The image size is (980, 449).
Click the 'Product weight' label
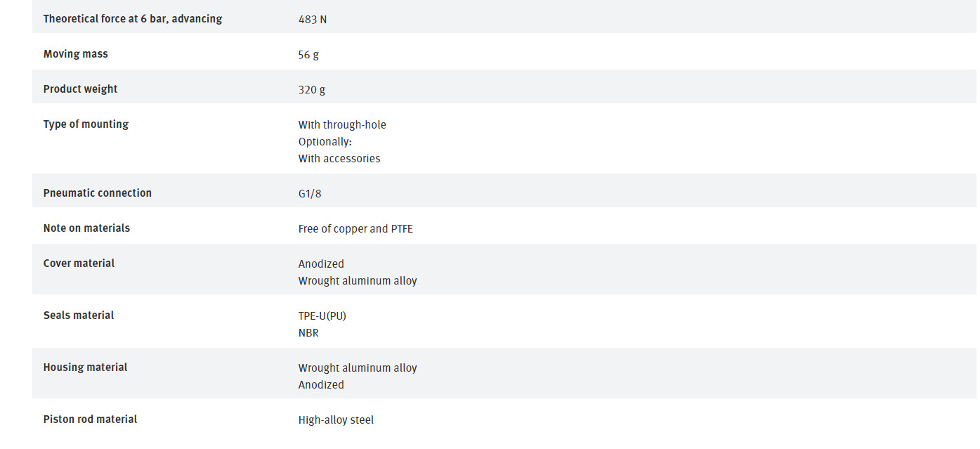point(80,89)
